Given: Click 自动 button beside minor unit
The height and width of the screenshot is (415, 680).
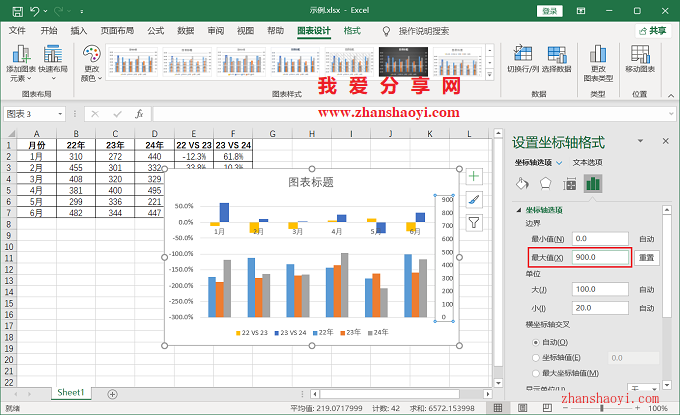Looking at the screenshot, I should tap(647, 308).
